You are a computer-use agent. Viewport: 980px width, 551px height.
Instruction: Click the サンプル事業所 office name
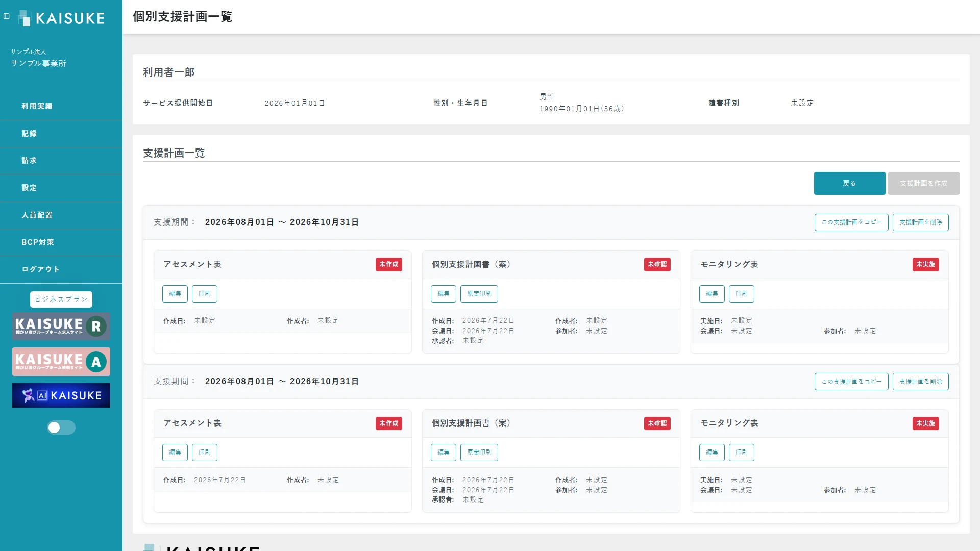[x=39, y=63]
